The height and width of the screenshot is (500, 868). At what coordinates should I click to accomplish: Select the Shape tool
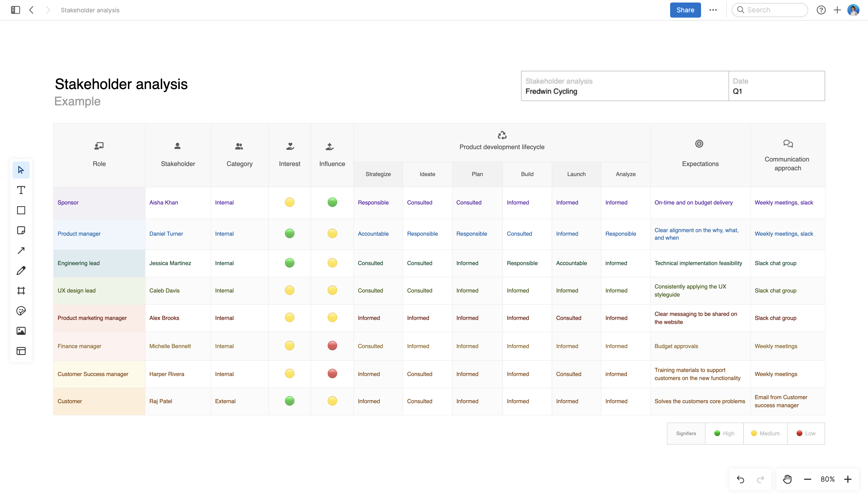click(21, 210)
